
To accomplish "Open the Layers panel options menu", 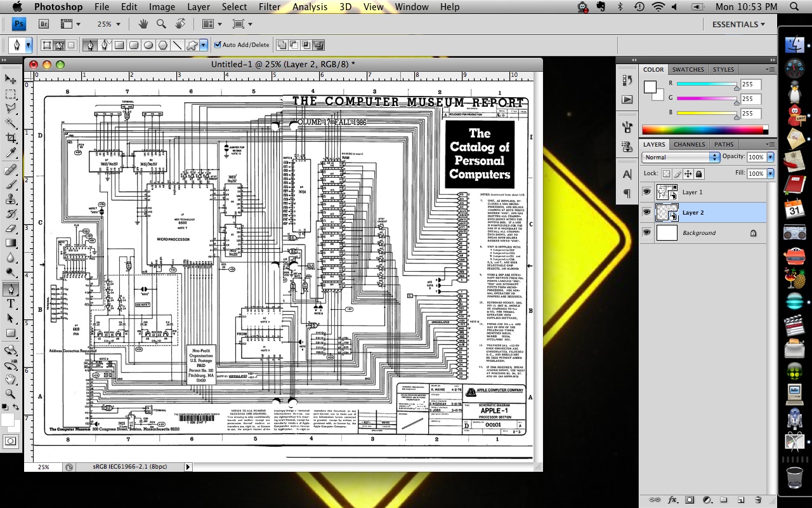I will pos(770,144).
